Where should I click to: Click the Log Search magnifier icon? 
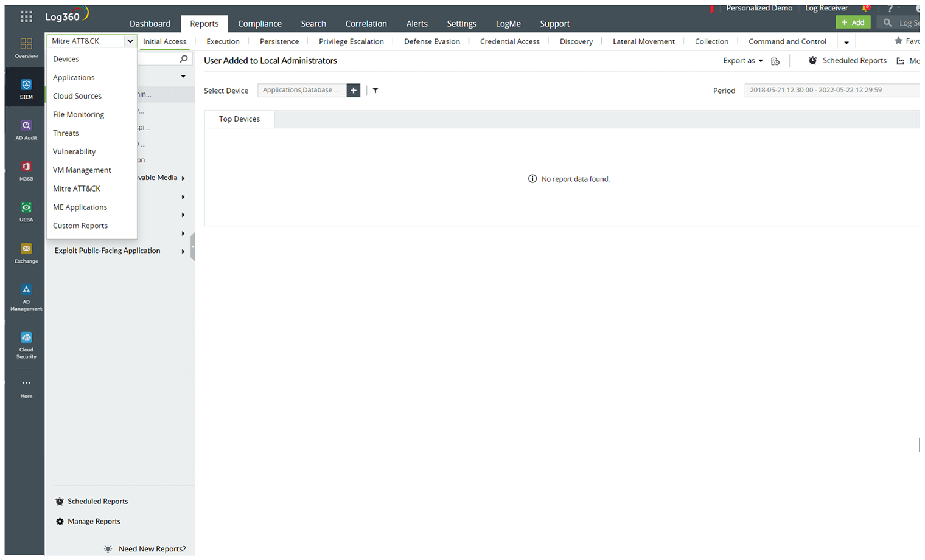(888, 22)
